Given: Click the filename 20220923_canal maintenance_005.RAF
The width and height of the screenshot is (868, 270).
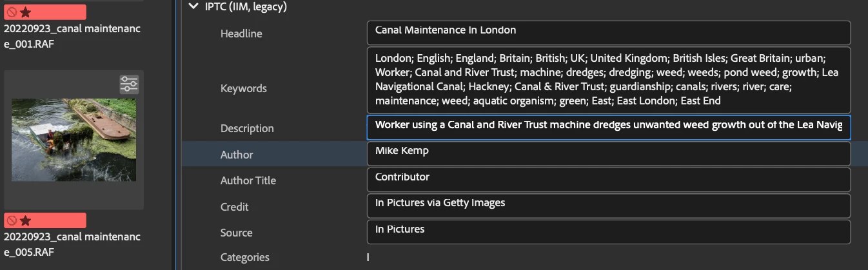Looking at the screenshot, I should click(72, 244).
